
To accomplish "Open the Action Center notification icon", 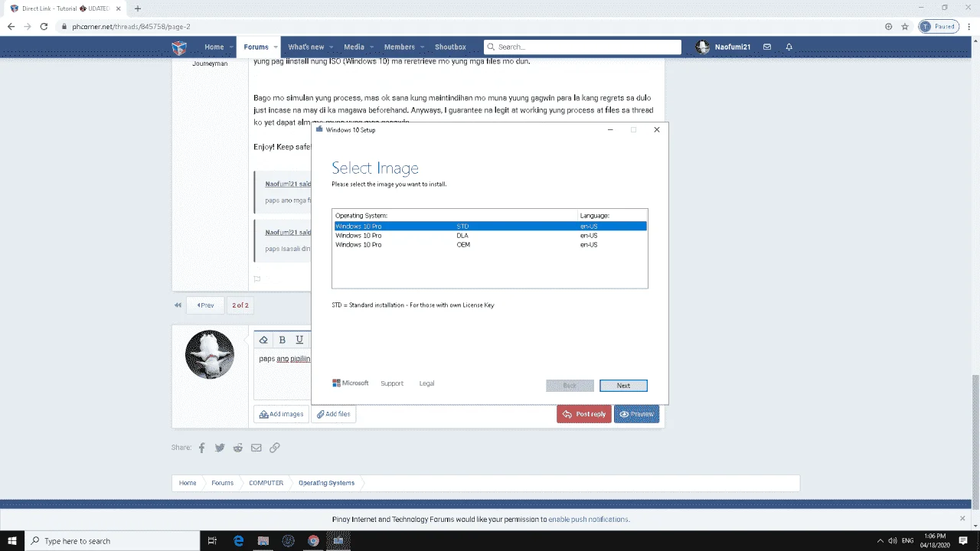I will point(963,541).
